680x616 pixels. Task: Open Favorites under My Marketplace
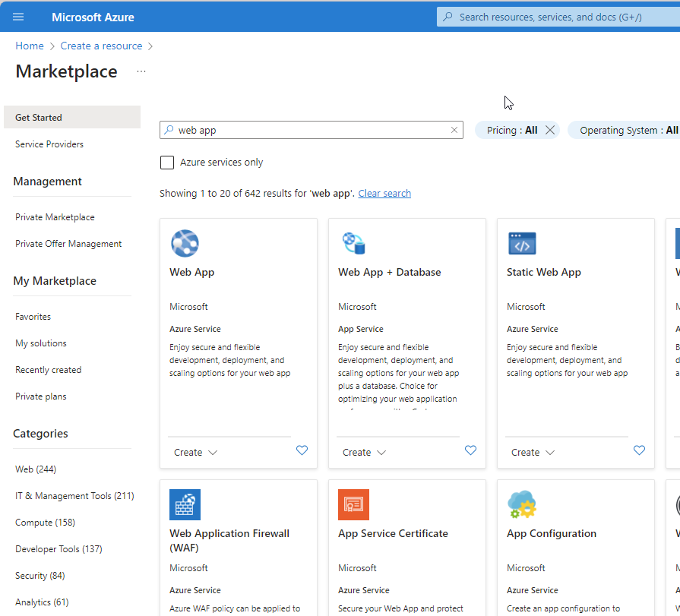pyautogui.click(x=33, y=317)
